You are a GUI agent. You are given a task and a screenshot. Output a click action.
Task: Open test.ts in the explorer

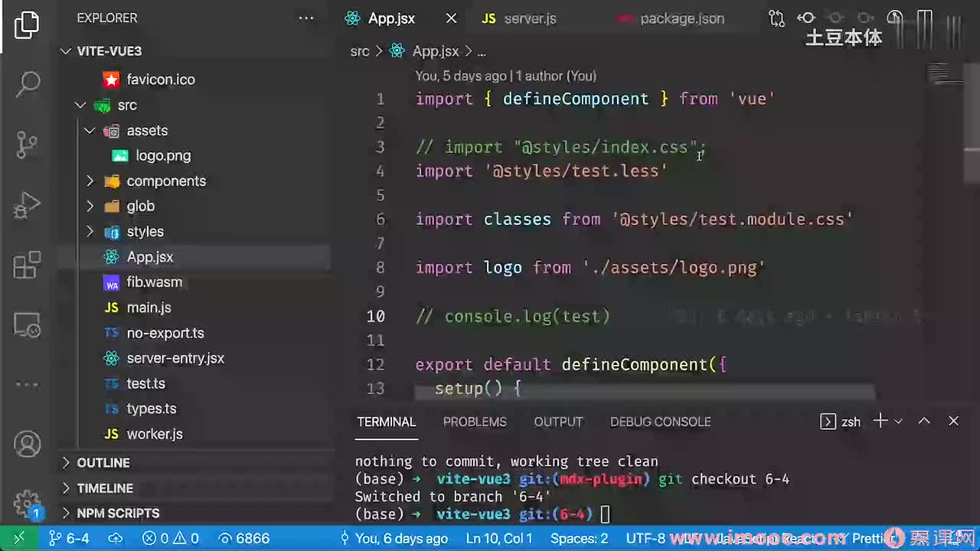click(146, 383)
